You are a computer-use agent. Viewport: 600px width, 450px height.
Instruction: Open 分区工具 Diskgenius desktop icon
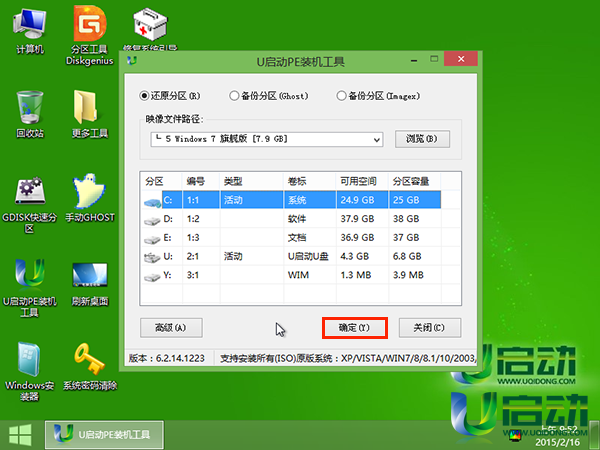pyautogui.click(x=90, y=36)
